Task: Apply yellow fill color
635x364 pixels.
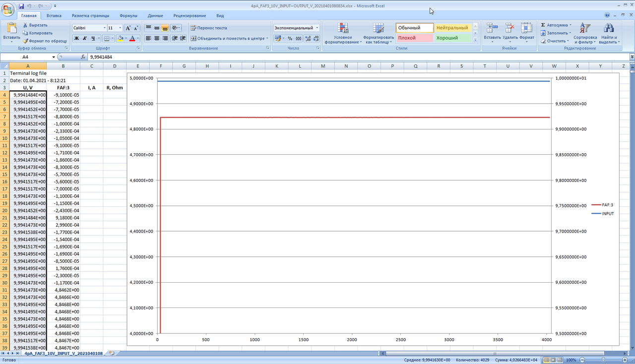Action: [120, 38]
